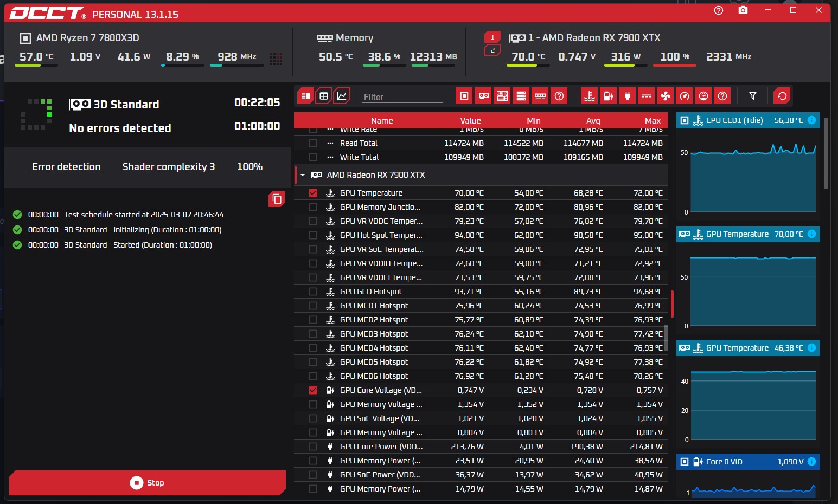
Task: Stop the running 3D Standard test
Action: point(148,483)
